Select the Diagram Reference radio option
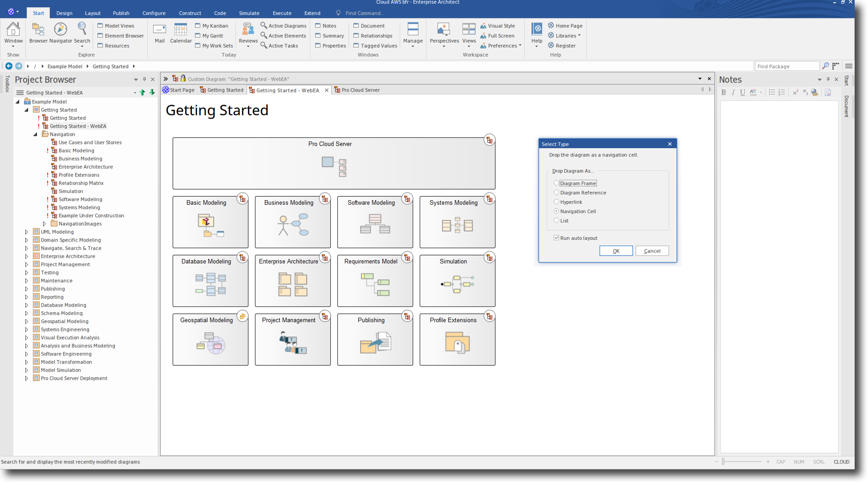The width and height of the screenshot is (868, 485). [556, 193]
